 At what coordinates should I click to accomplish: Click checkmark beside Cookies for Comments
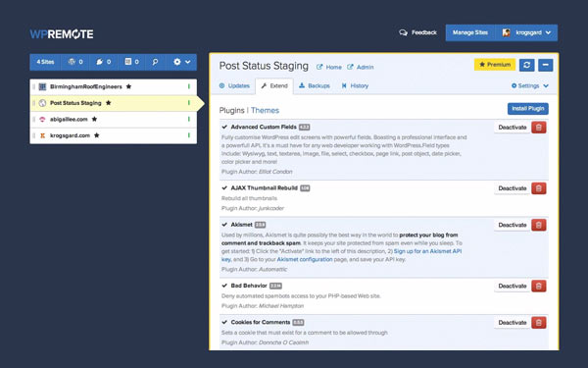click(224, 322)
